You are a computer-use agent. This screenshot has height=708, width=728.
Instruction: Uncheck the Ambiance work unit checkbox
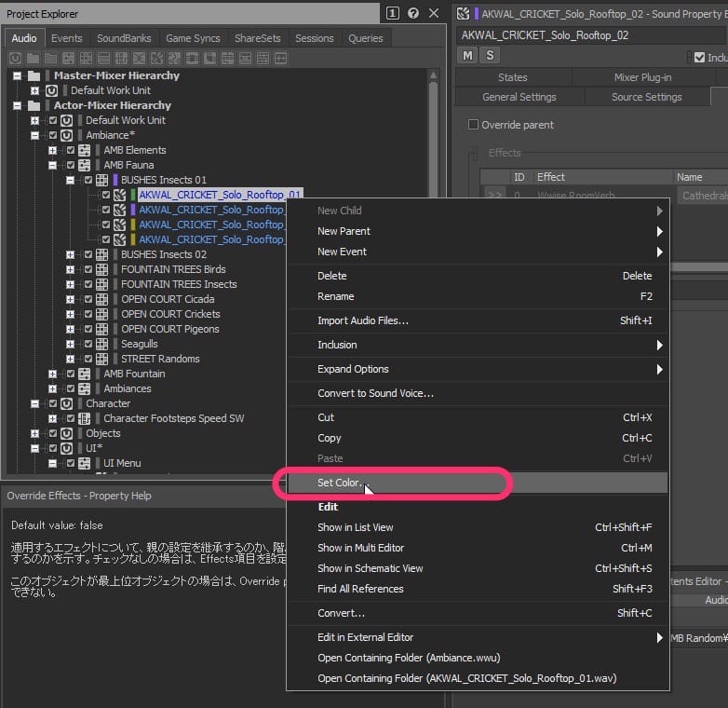point(53,135)
